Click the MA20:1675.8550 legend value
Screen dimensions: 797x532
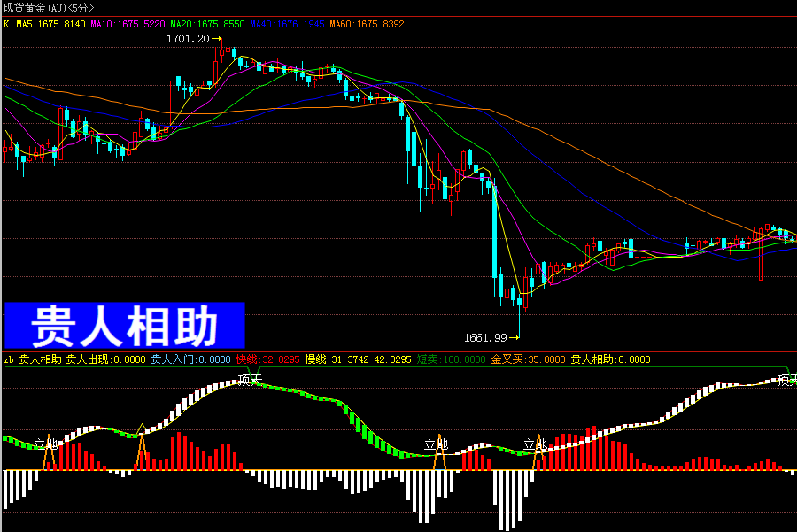coord(207,24)
